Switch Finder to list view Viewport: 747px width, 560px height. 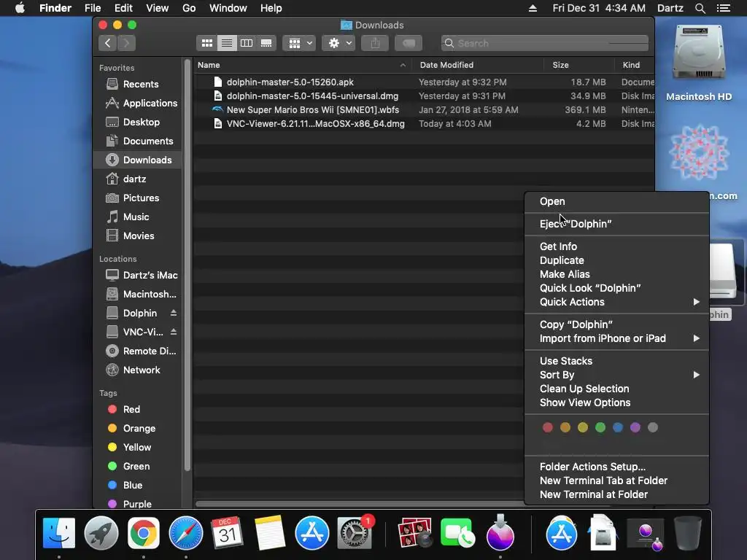[227, 43]
